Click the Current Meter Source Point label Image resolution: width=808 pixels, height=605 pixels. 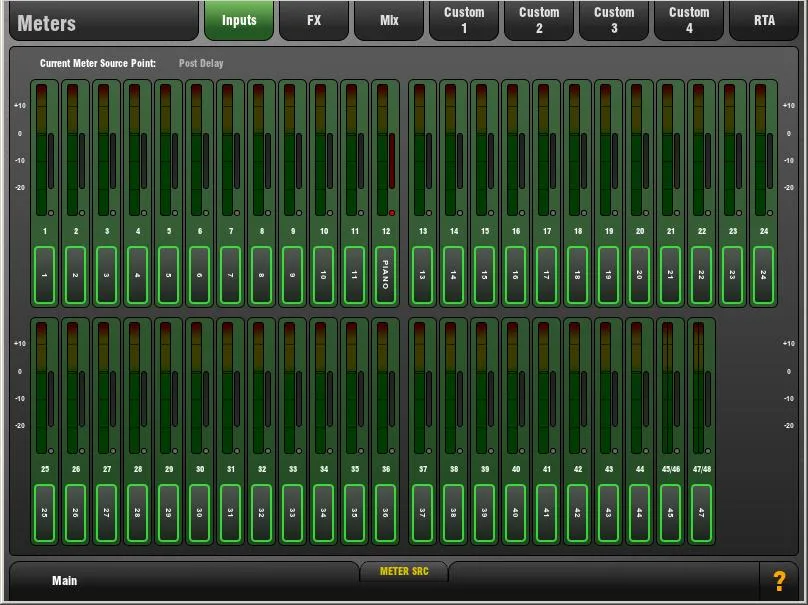[98, 63]
